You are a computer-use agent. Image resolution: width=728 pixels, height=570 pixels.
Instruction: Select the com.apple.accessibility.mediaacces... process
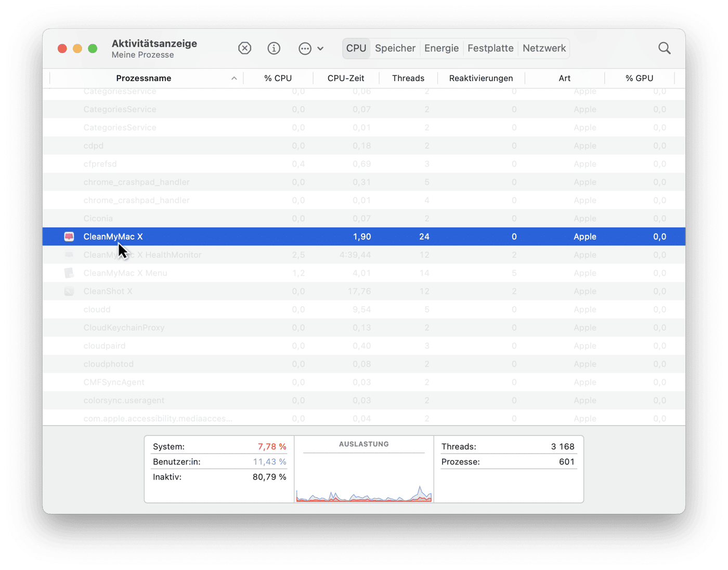364,418
